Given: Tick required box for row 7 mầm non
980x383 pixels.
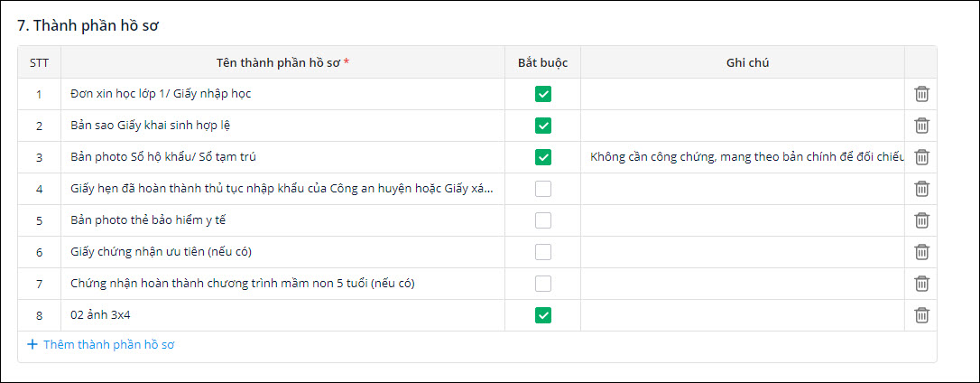Looking at the screenshot, I should 542,284.
